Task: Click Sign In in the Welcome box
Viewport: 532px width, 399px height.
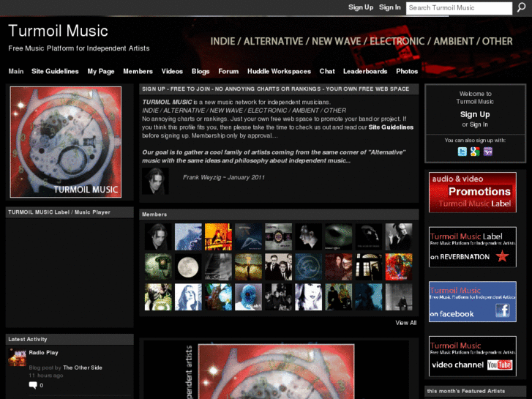Action: click(479, 124)
